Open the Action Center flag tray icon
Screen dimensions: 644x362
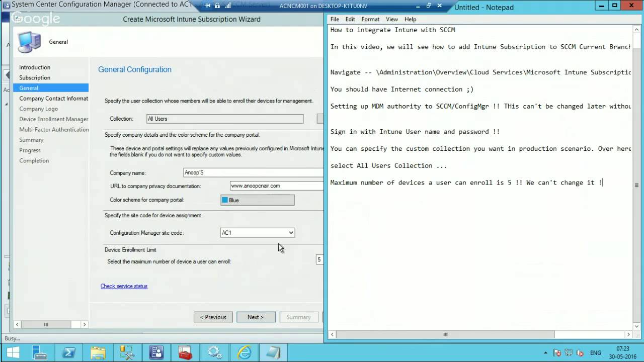coord(557,353)
